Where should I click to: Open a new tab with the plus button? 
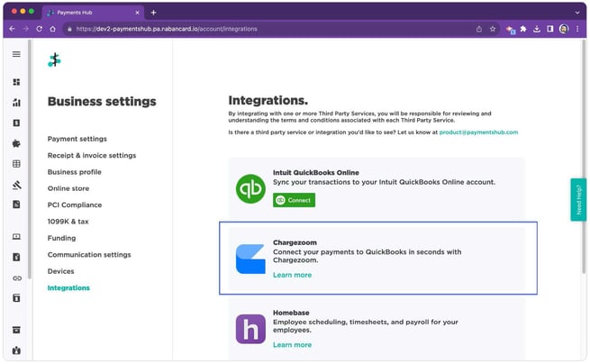coord(153,13)
